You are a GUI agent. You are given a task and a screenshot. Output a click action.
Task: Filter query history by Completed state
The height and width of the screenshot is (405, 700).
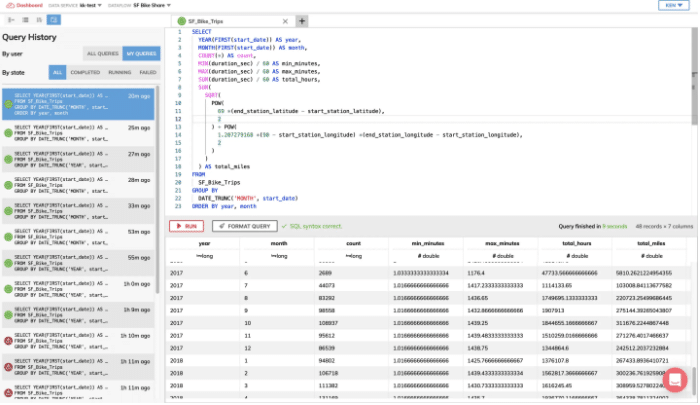85,72
